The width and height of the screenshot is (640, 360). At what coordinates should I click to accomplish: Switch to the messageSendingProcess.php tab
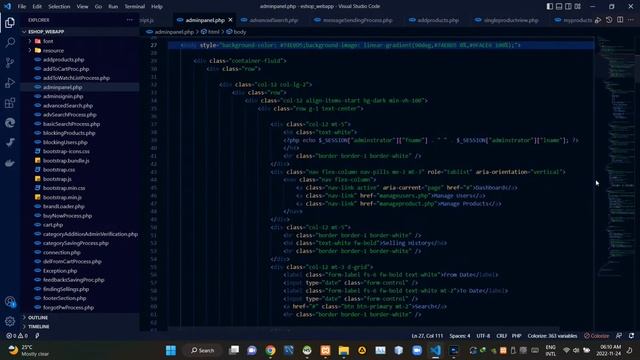click(353, 20)
